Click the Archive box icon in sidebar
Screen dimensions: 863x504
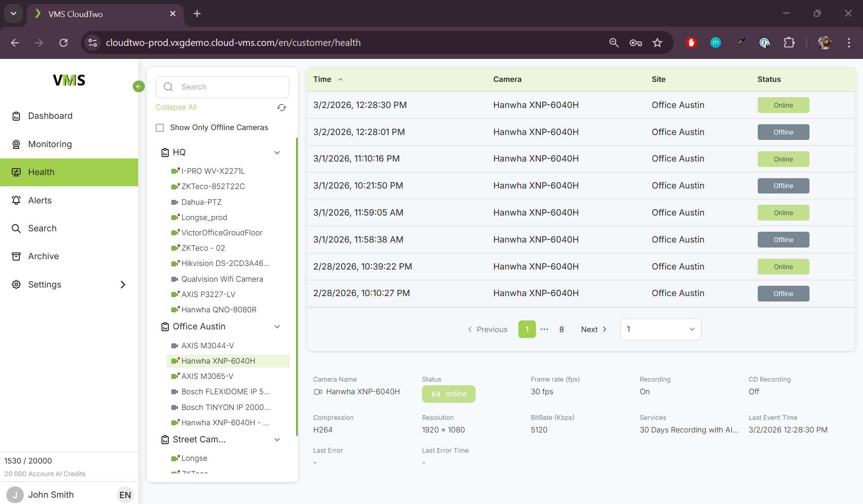click(x=16, y=256)
